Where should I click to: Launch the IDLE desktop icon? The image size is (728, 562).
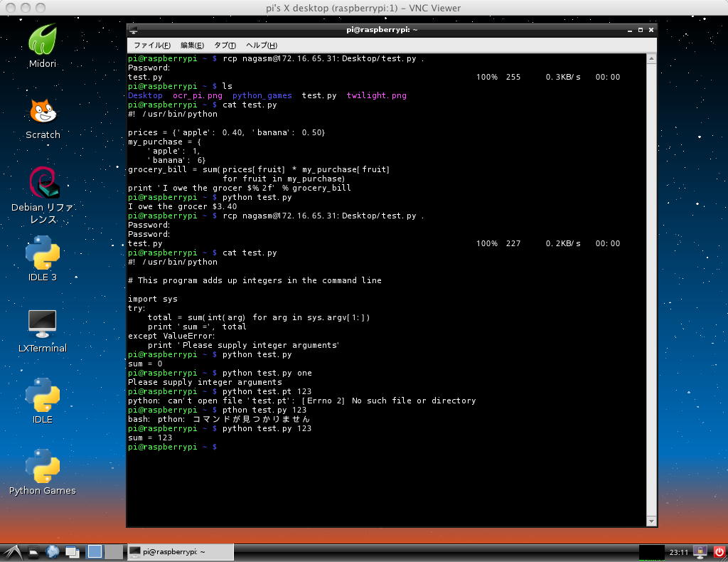pyautogui.click(x=42, y=401)
